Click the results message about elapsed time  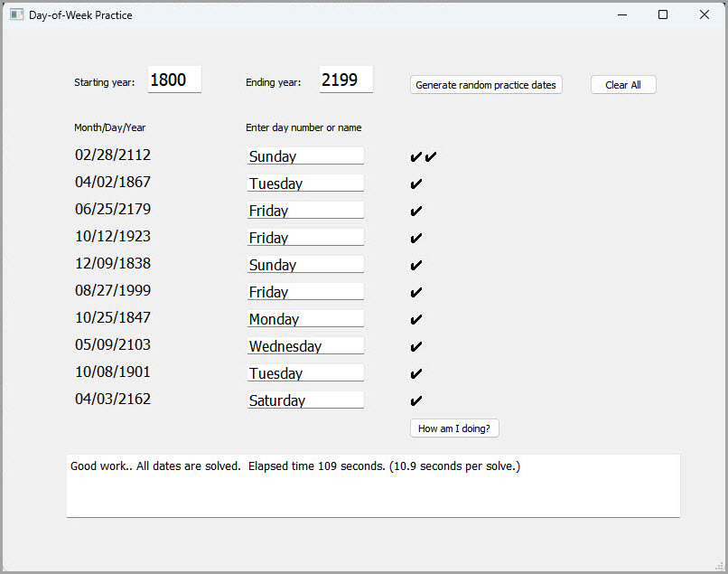click(x=295, y=466)
